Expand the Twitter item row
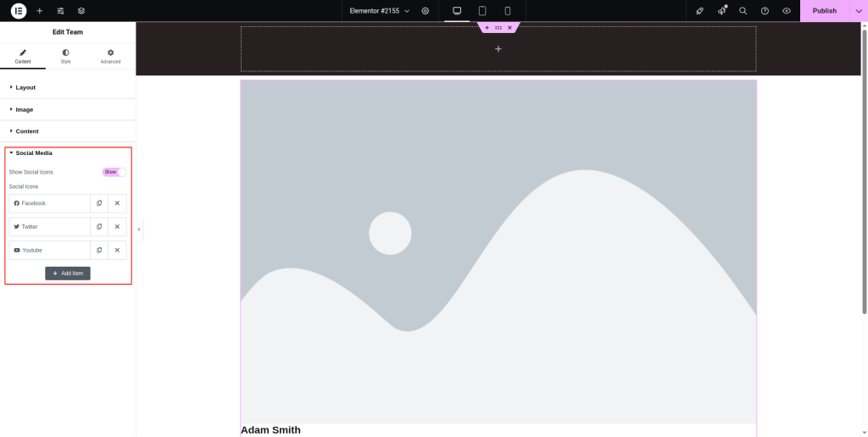The height and width of the screenshot is (437, 868). coord(49,227)
